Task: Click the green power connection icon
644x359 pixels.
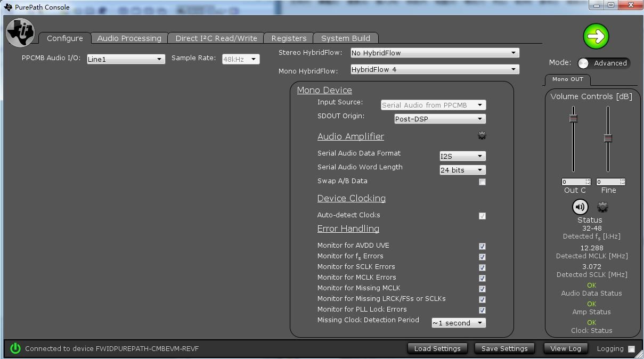Action: click(x=15, y=348)
